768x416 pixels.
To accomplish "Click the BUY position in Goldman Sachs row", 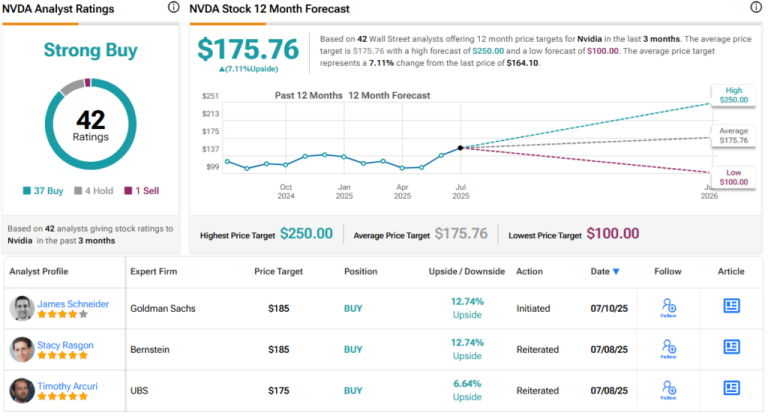I will [x=353, y=309].
